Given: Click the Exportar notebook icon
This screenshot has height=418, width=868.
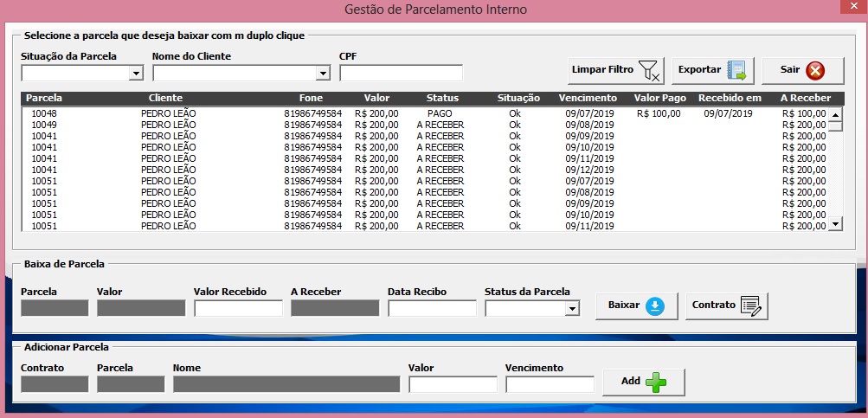Looking at the screenshot, I should 736,70.
